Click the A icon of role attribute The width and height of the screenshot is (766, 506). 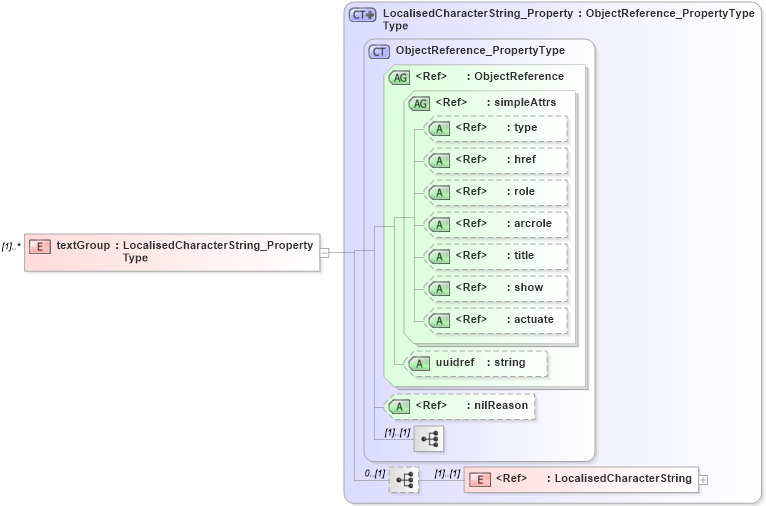pos(439,192)
